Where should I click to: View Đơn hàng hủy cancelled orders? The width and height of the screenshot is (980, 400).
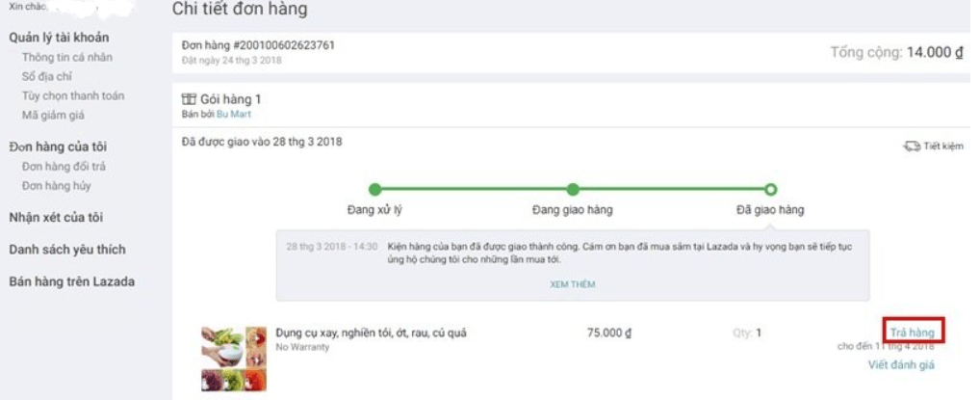(57, 185)
